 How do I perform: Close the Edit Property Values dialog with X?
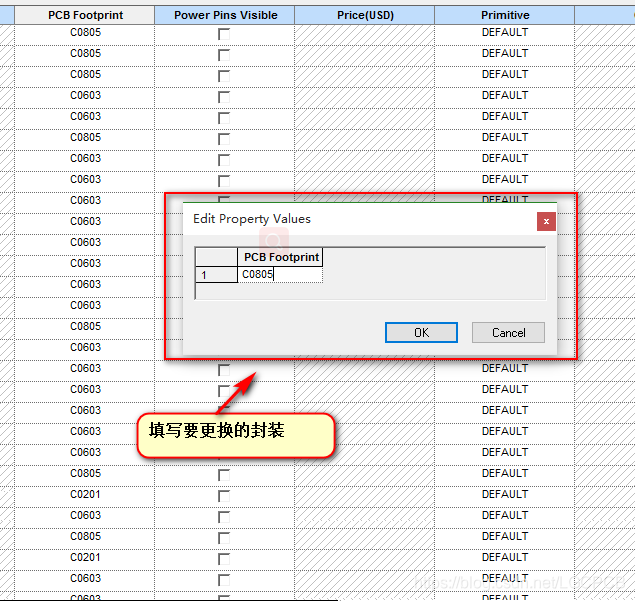[546, 222]
